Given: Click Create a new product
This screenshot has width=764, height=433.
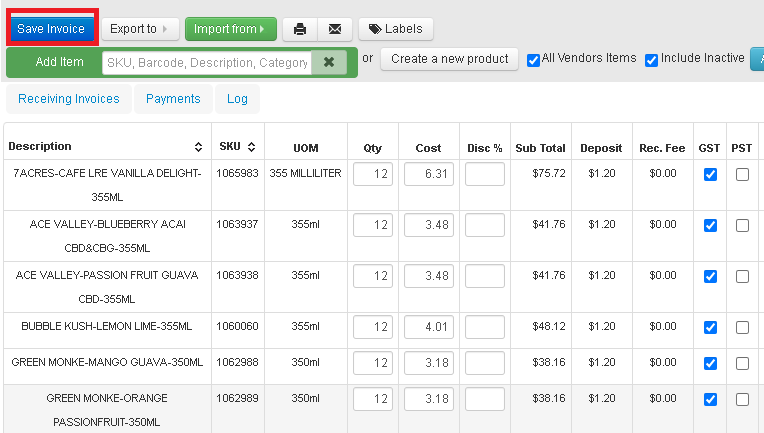Looking at the screenshot, I should 449,59.
